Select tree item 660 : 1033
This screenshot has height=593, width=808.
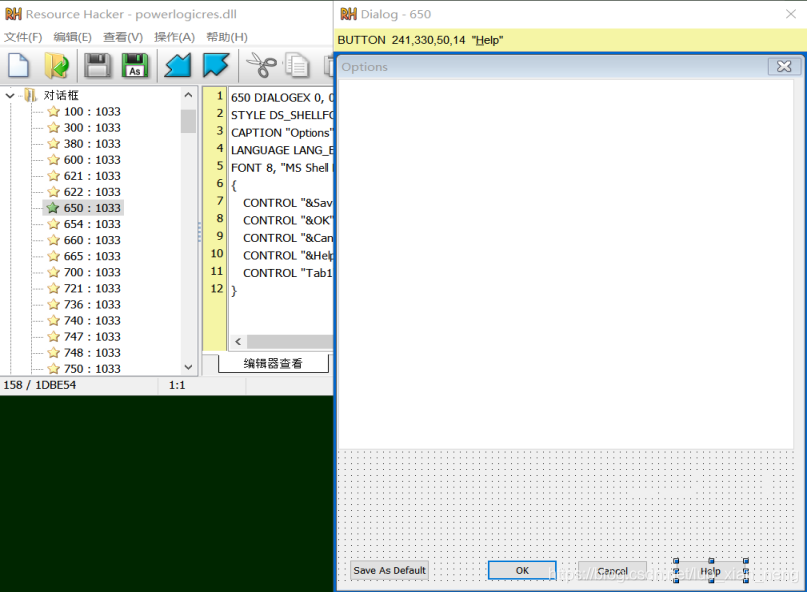point(92,240)
